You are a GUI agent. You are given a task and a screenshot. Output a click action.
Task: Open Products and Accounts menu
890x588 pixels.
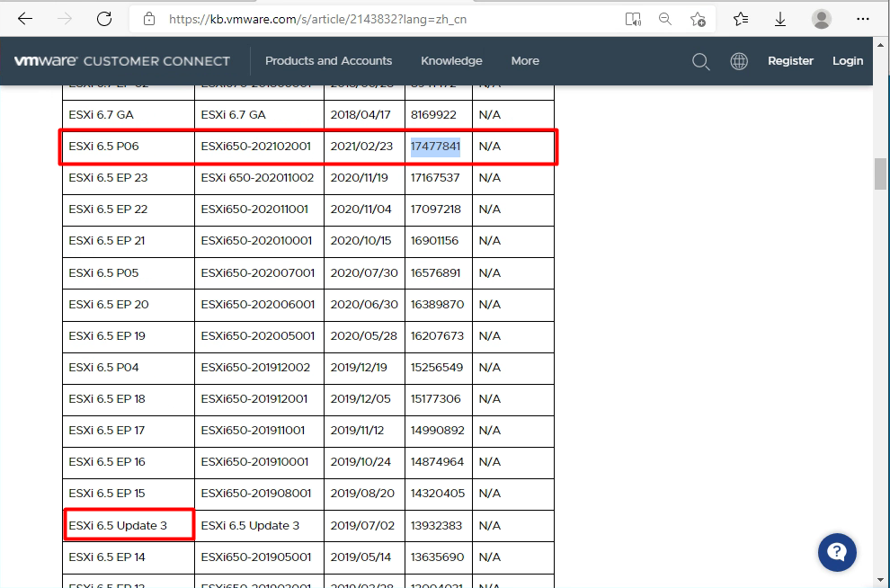[x=329, y=61]
